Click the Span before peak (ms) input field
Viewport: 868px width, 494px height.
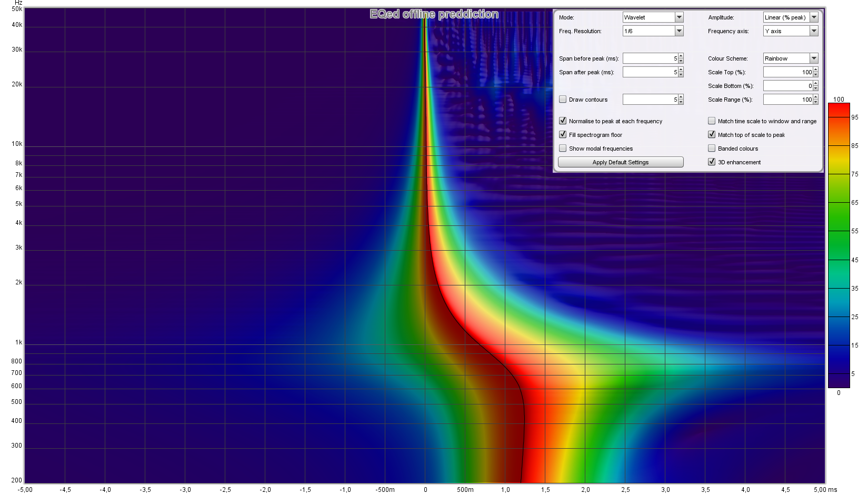coord(650,58)
